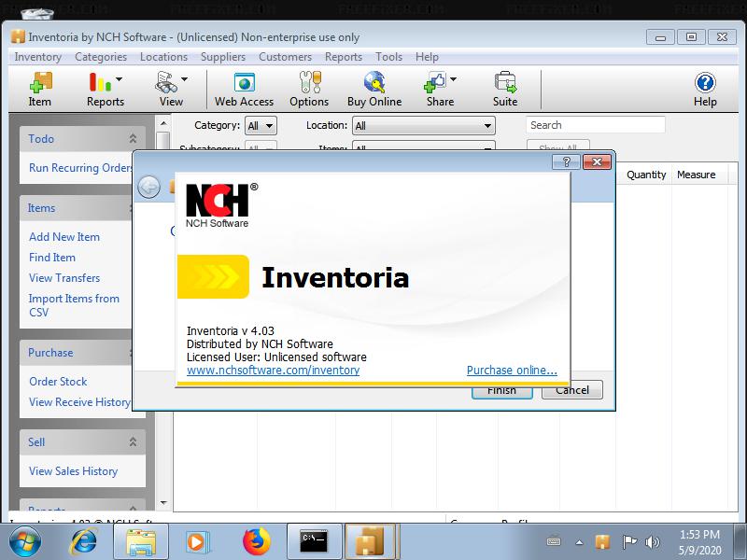Open the Location dropdown set to All

[x=424, y=126]
